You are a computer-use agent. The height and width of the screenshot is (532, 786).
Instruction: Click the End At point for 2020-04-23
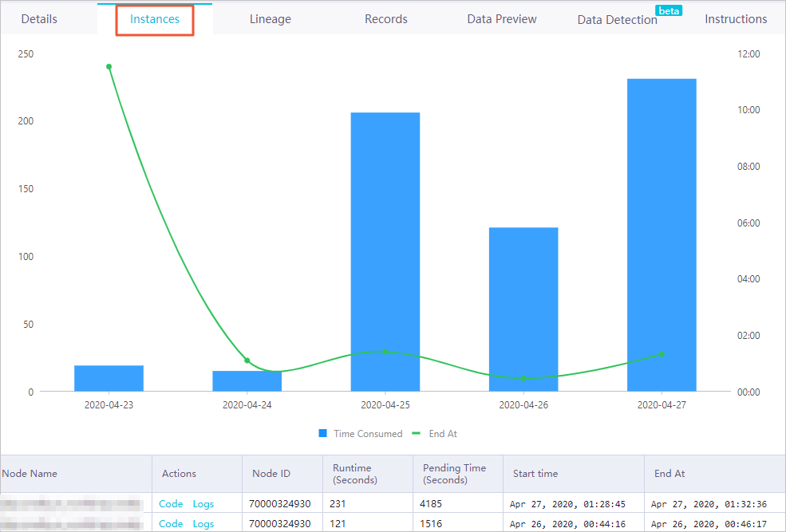pos(109,67)
